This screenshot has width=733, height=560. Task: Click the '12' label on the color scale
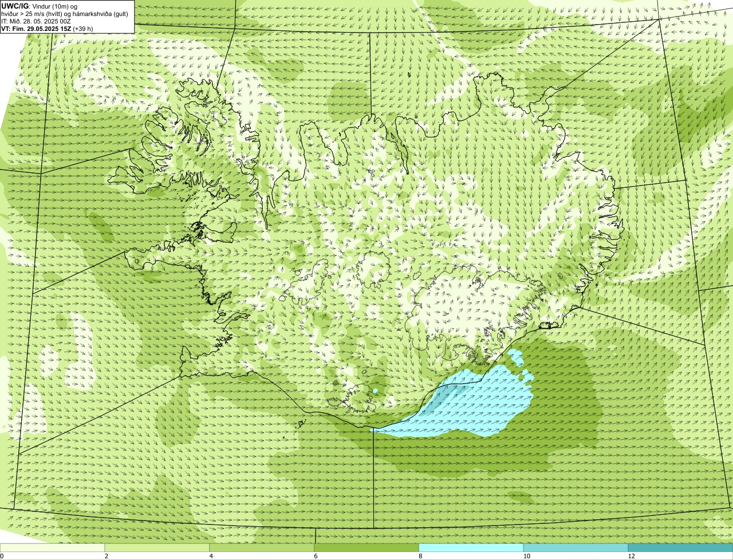tap(631, 556)
